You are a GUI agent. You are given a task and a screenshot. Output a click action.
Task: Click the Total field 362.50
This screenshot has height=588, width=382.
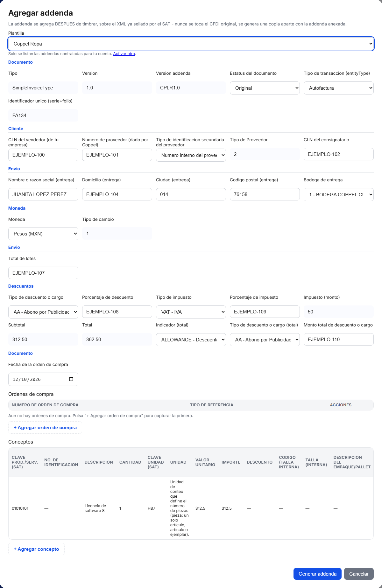tap(117, 339)
